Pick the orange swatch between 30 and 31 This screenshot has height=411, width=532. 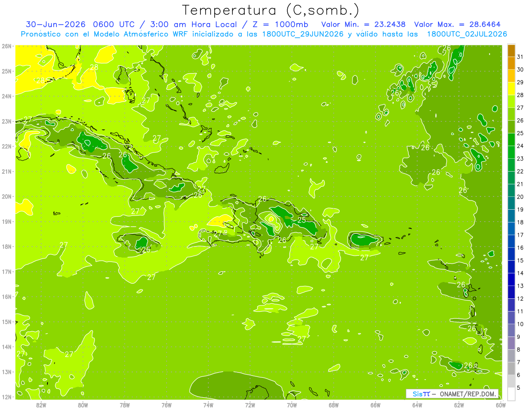tap(511, 63)
